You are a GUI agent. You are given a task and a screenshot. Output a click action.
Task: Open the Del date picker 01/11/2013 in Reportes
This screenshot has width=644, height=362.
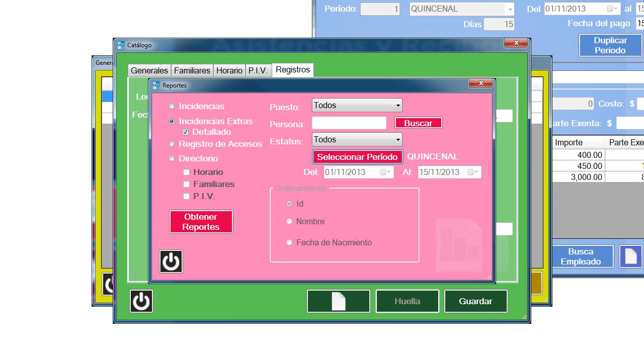pyautogui.click(x=358, y=172)
